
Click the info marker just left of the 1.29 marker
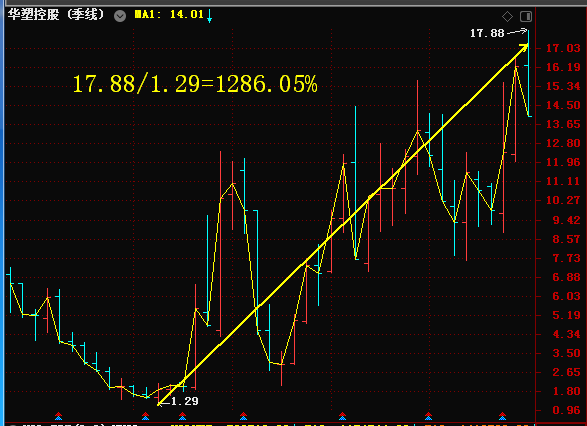[146, 416]
